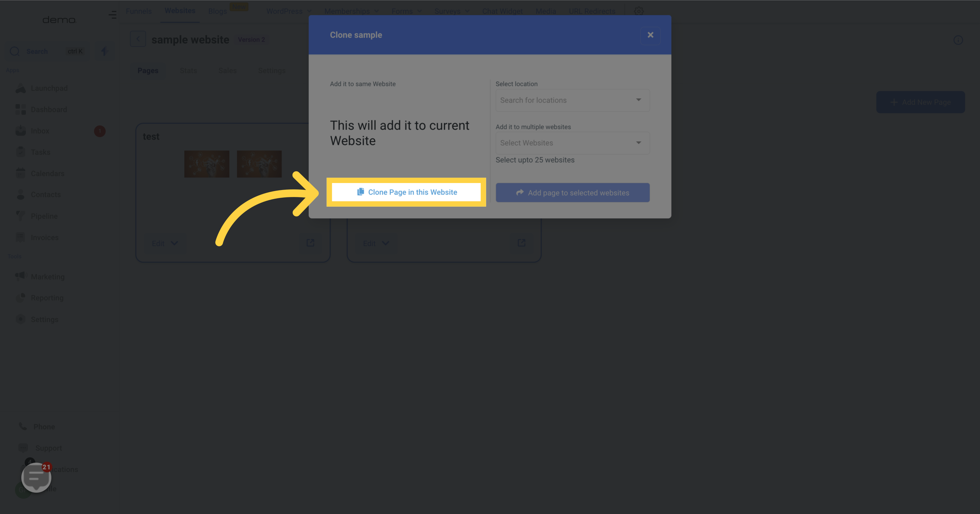980x514 pixels.
Task: Click the Clone Page in this Website button
Action: [406, 192]
